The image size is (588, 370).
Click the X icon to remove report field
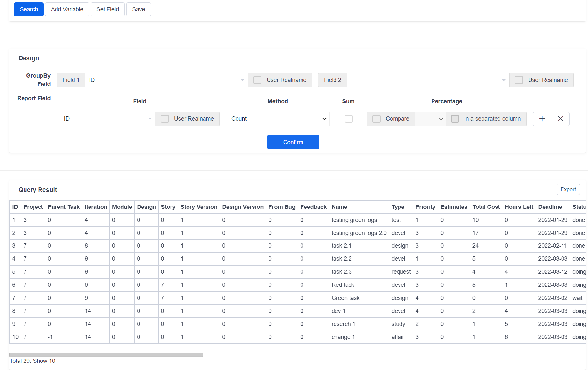click(x=560, y=119)
